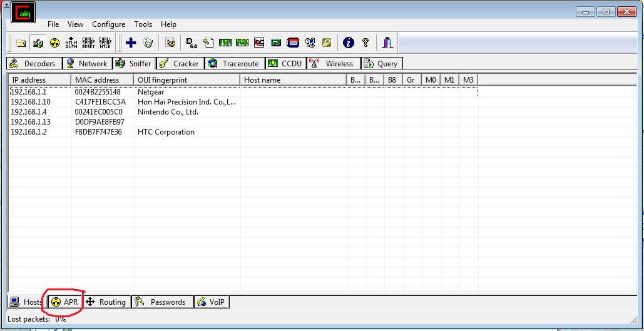Click the NTLM AUTH toolbar icon

click(x=71, y=43)
